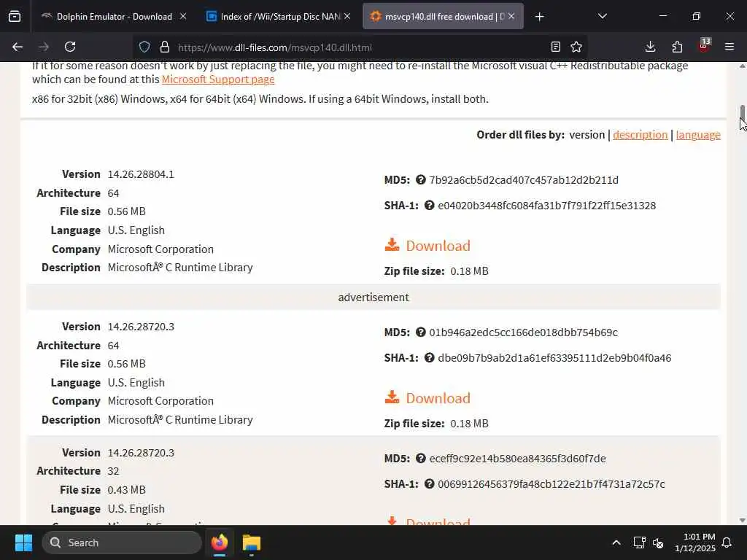Click MD5 hash eceff9c92e14b580ea84365f3d60f7de

517,459
